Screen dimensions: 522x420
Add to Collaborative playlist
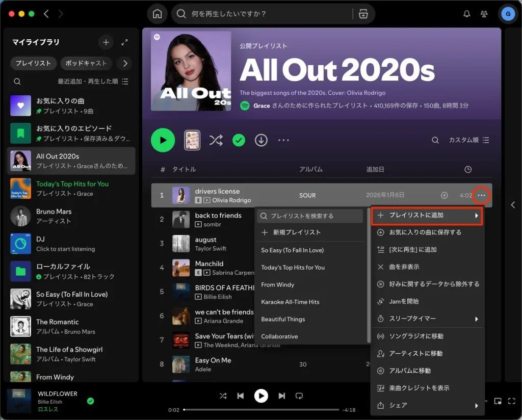[x=310, y=336]
